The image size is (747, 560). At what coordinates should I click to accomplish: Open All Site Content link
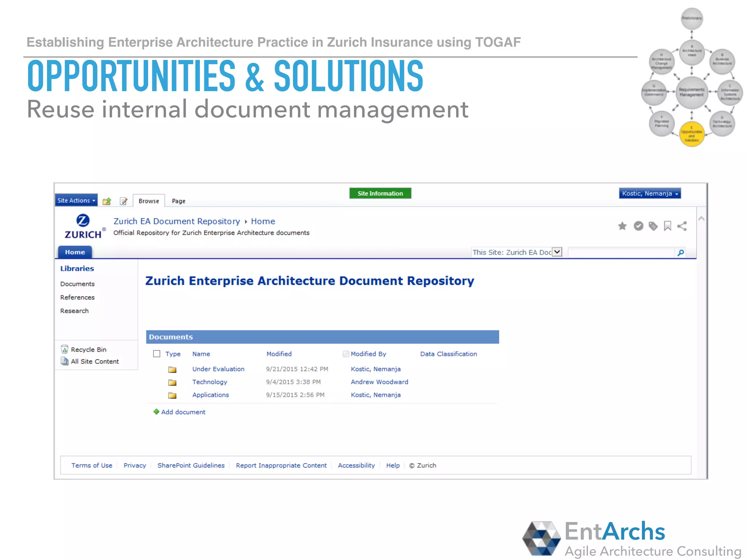click(x=95, y=362)
